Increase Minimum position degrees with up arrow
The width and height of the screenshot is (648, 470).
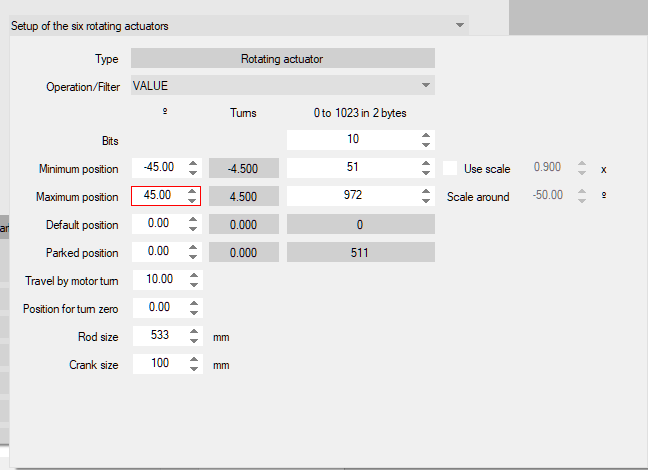pyautogui.click(x=193, y=163)
